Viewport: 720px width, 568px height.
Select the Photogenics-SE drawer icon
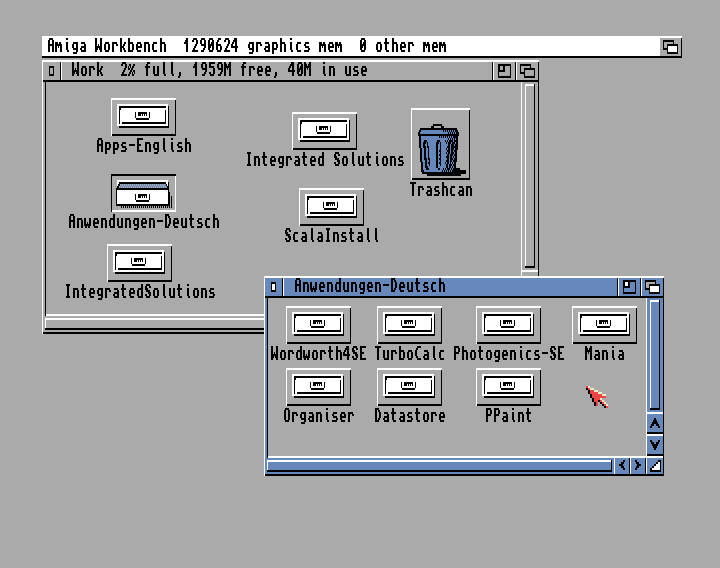[508, 324]
